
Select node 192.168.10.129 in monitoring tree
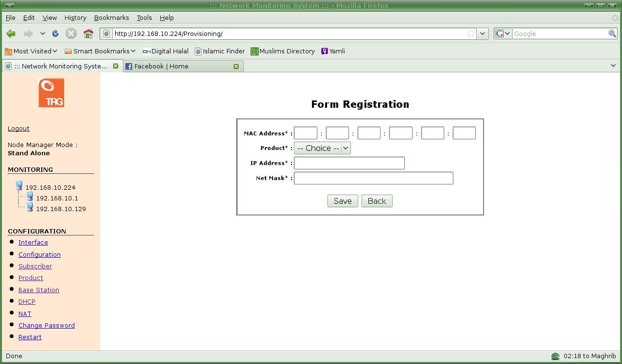point(61,209)
